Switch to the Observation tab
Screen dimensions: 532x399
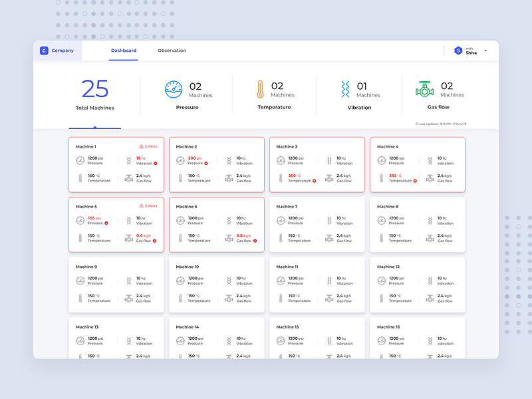click(172, 50)
